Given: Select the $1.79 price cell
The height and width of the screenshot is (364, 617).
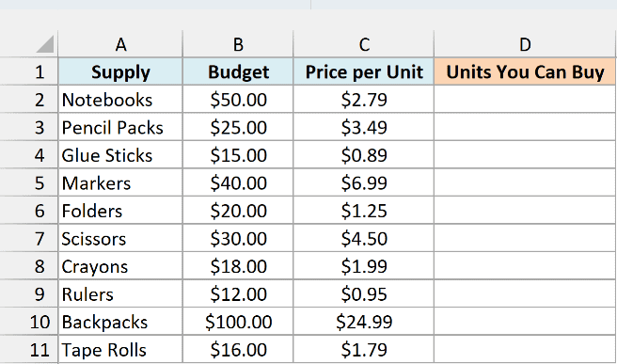Looking at the screenshot, I should pyautogui.click(x=364, y=350).
